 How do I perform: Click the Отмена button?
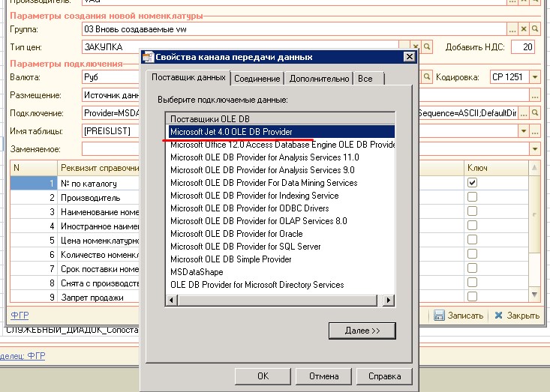pos(323,376)
